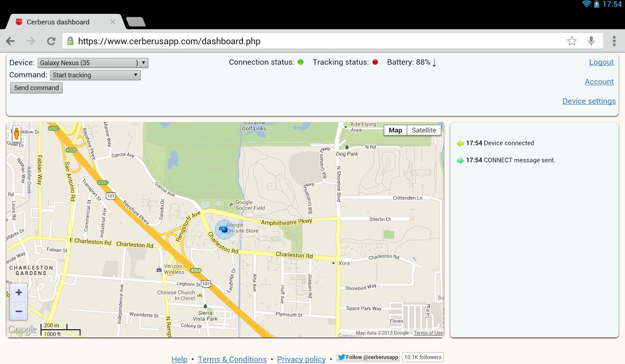Click the green padlock security icon

[70, 41]
